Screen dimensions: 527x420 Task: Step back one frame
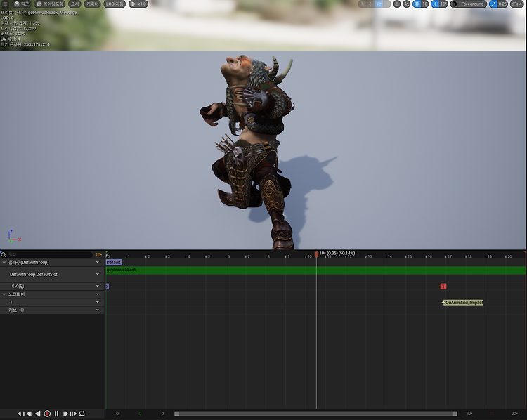(x=30, y=414)
